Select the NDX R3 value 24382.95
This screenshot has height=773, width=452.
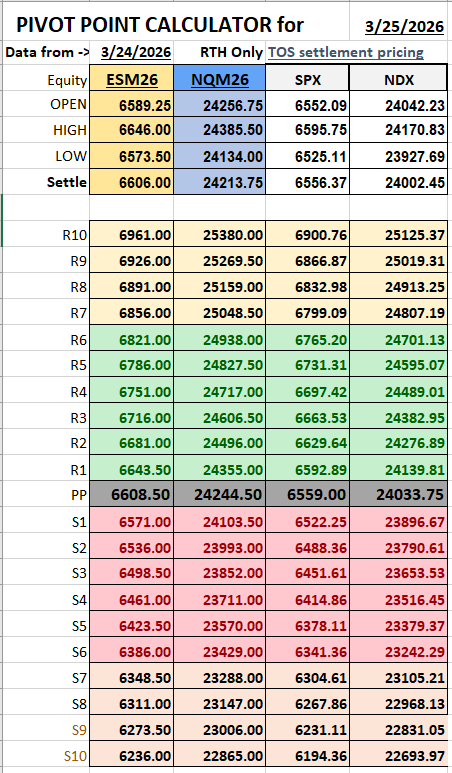399,417
